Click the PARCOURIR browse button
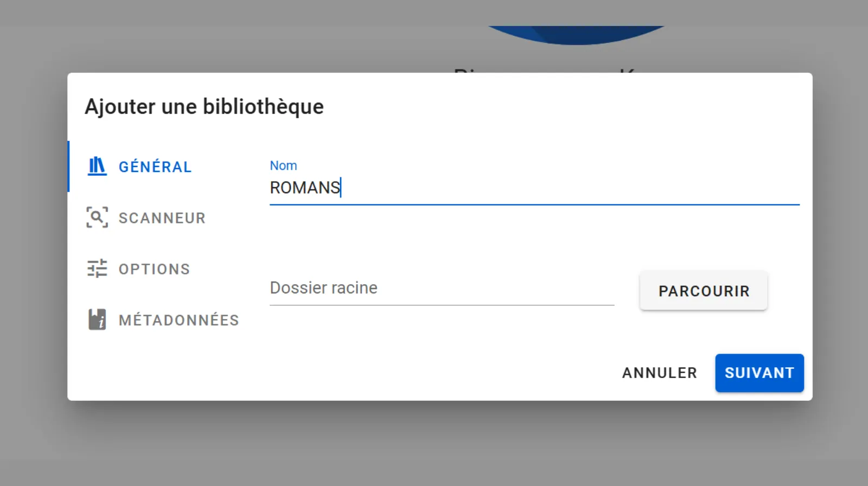Image resolution: width=868 pixels, height=486 pixels. click(x=703, y=291)
